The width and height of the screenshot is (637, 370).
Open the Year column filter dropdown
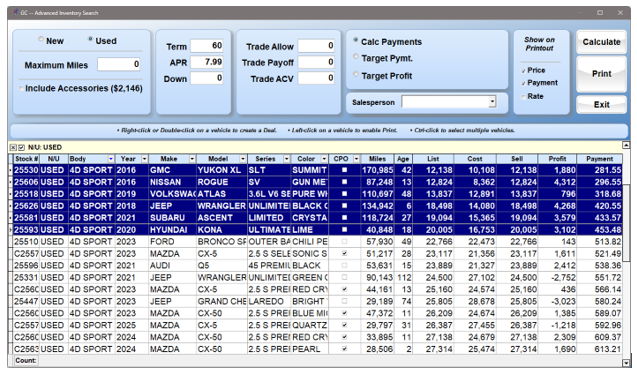(x=144, y=159)
